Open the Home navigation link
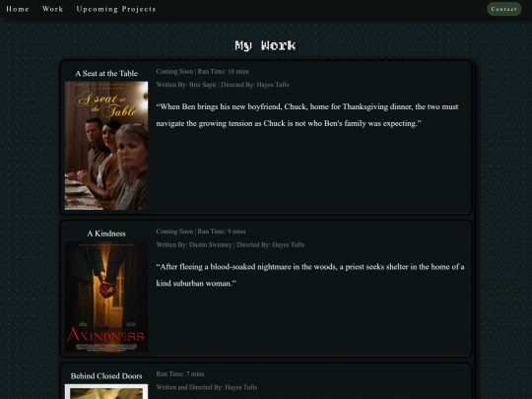 coord(18,9)
